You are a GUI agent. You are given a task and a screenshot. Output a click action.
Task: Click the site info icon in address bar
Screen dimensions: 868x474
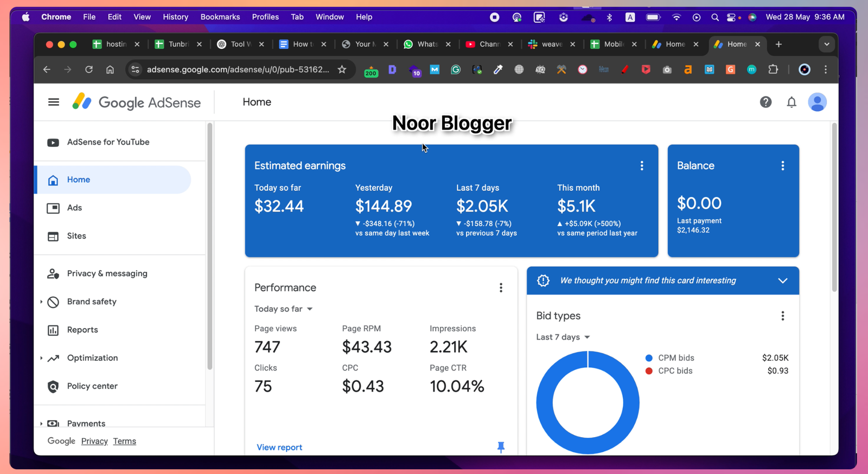click(x=135, y=69)
